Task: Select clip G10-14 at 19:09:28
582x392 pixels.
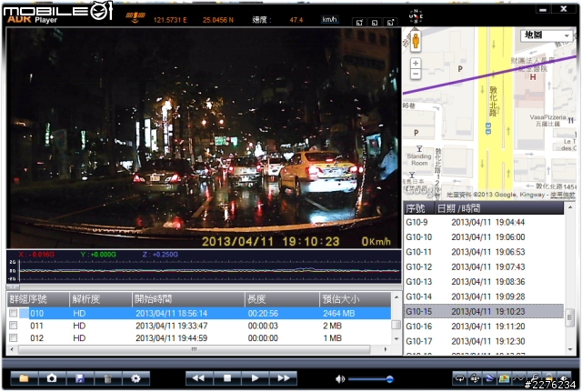Action: (x=484, y=297)
